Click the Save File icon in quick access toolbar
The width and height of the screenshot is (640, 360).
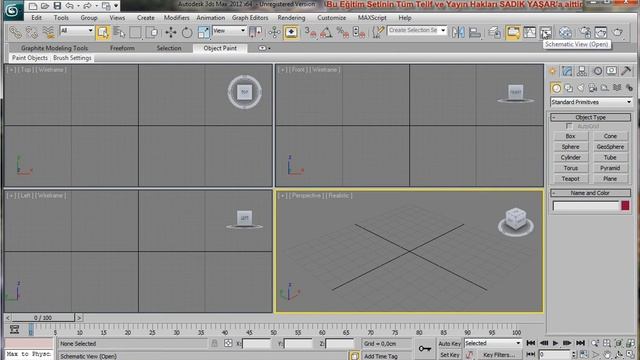coord(57,6)
